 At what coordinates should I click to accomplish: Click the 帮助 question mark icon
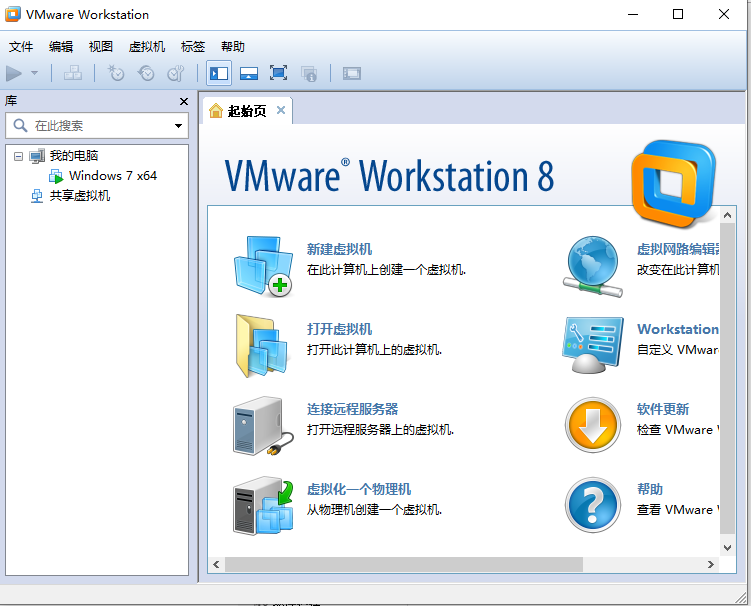tap(593, 505)
